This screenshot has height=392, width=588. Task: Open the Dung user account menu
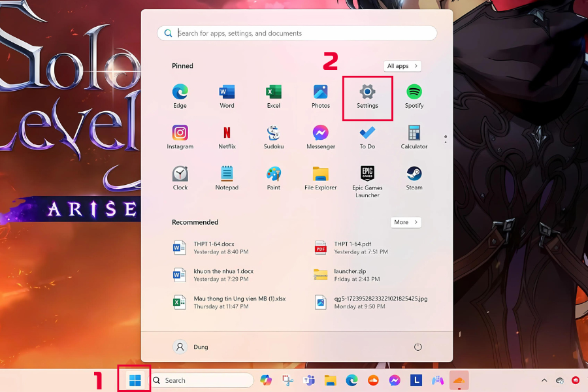191,347
